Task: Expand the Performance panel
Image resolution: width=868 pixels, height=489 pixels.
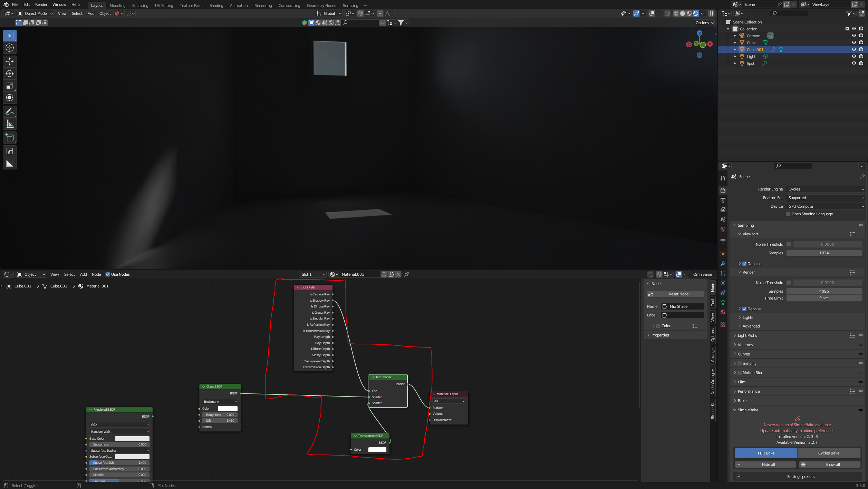Action: point(749,391)
